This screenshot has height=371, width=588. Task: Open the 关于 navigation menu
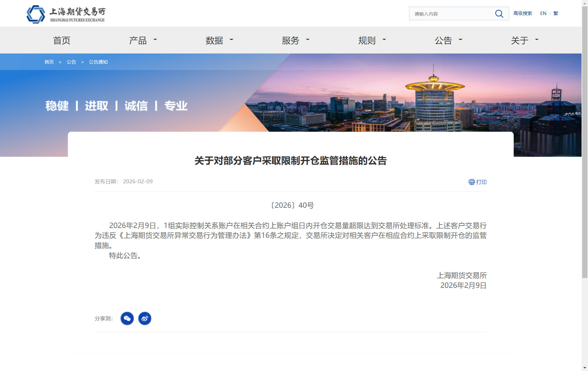point(520,40)
